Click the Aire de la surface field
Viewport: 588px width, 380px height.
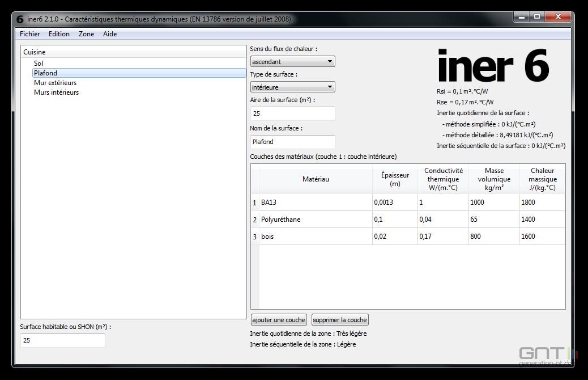click(x=292, y=113)
